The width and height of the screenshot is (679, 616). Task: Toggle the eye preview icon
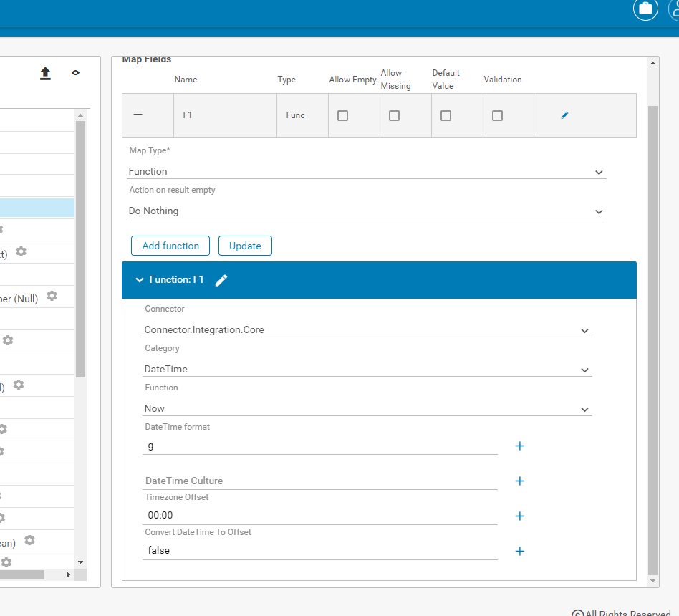[75, 73]
